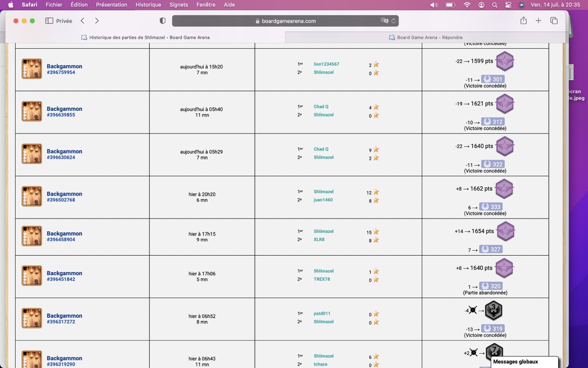Image resolution: width=588 pixels, height=368 pixels.
Task: Open a new tab with plus icon
Action: 538,21
